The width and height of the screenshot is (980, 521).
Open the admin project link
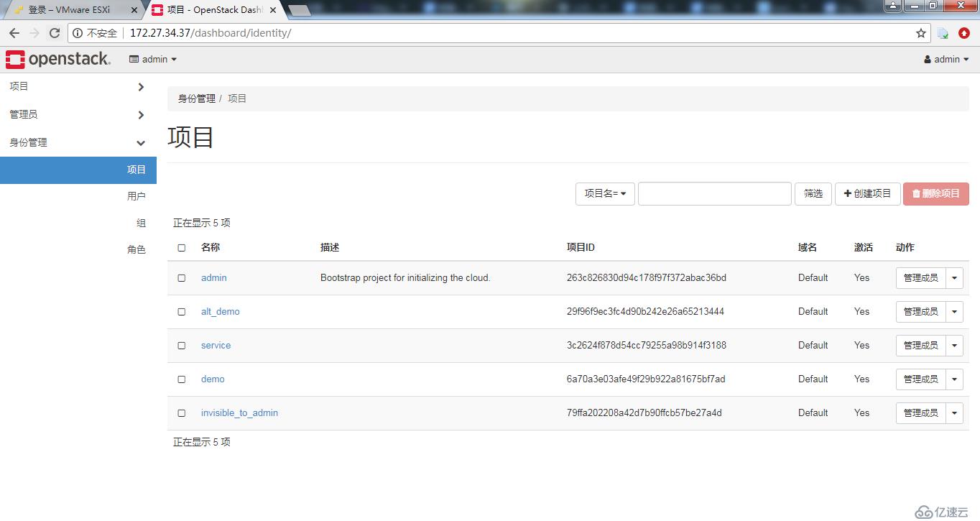213,278
